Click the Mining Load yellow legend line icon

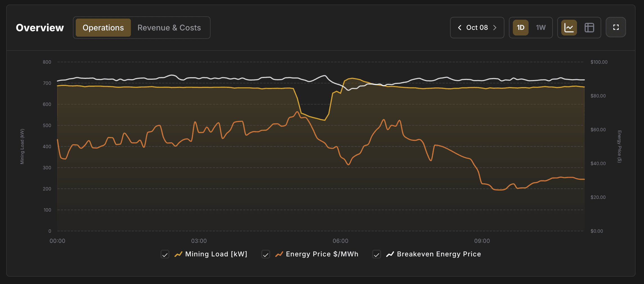click(178, 254)
